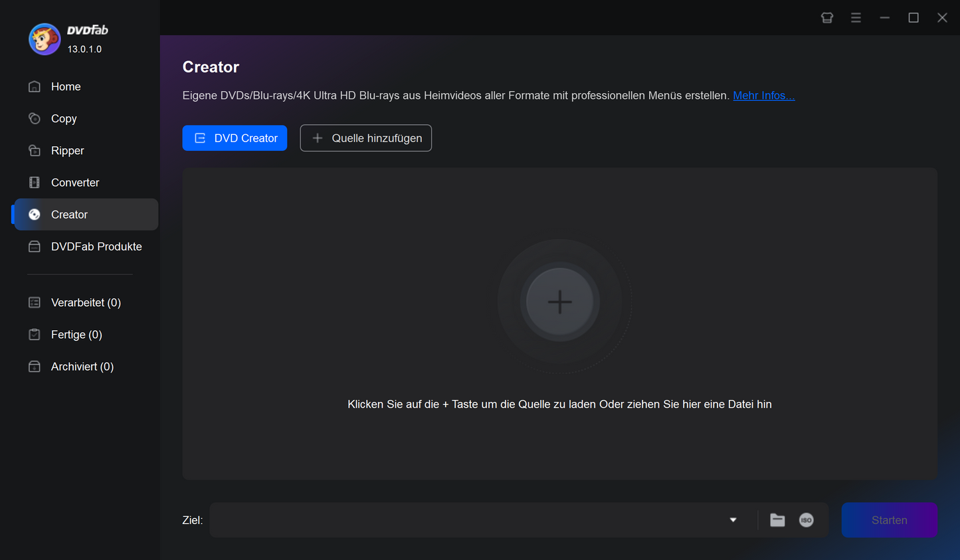The width and height of the screenshot is (960, 560).
Task: Click the Ripper sidebar icon
Action: click(x=35, y=151)
